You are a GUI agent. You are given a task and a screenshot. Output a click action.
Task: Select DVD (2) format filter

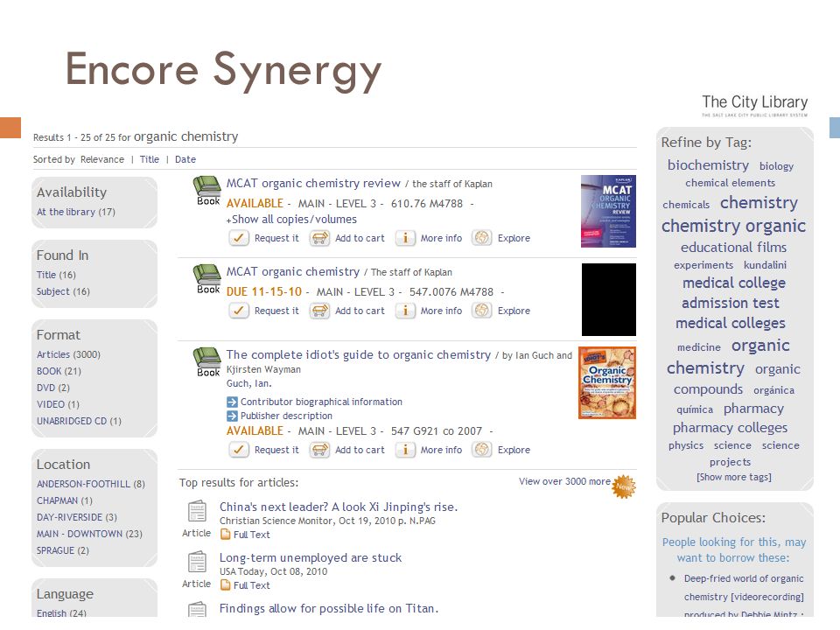point(53,388)
